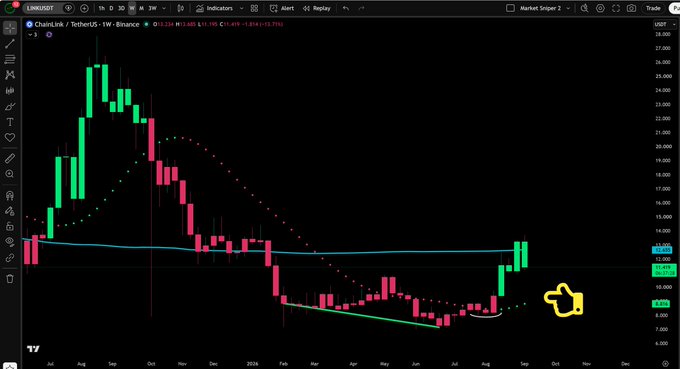Image resolution: width=680 pixels, height=369 pixels.
Task: Open the time axis settings gear
Action: [665, 363]
